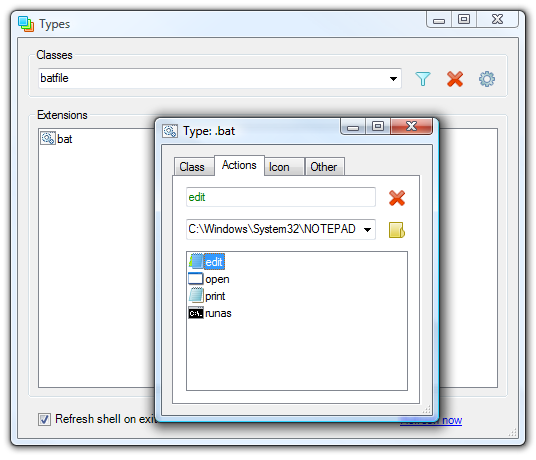Select the open action in the list

pos(209,279)
